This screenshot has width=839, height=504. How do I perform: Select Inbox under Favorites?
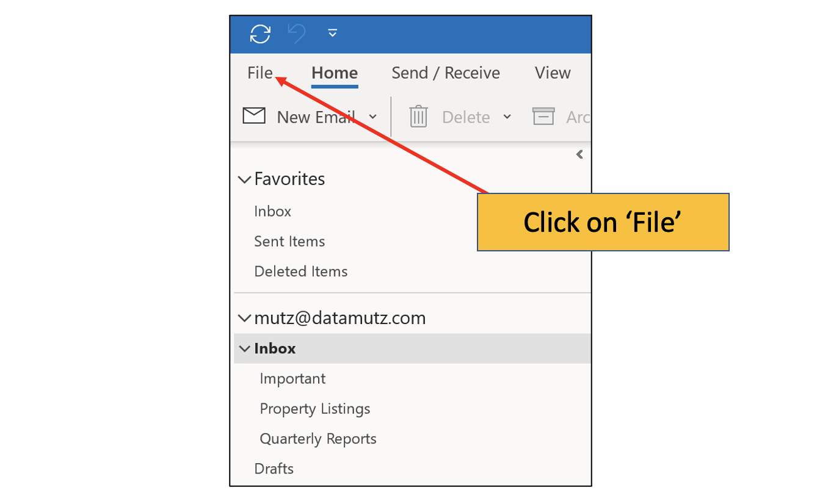(x=272, y=211)
